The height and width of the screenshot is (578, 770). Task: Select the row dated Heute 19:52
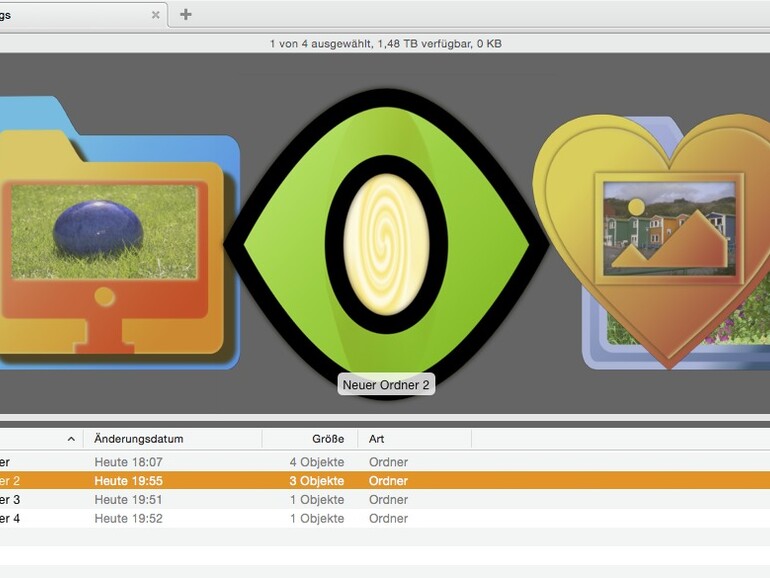coord(385,519)
